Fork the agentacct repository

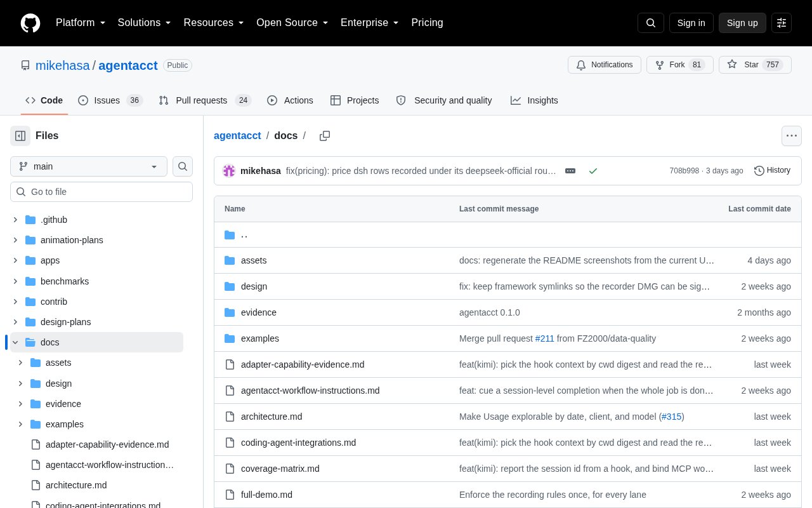[680, 65]
